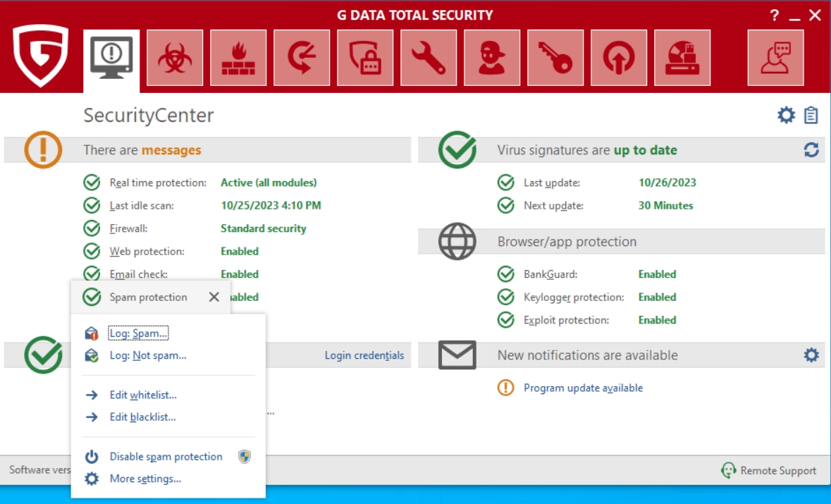Click Login credentials link
The image size is (831, 504).
pyautogui.click(x=364, y=355)
